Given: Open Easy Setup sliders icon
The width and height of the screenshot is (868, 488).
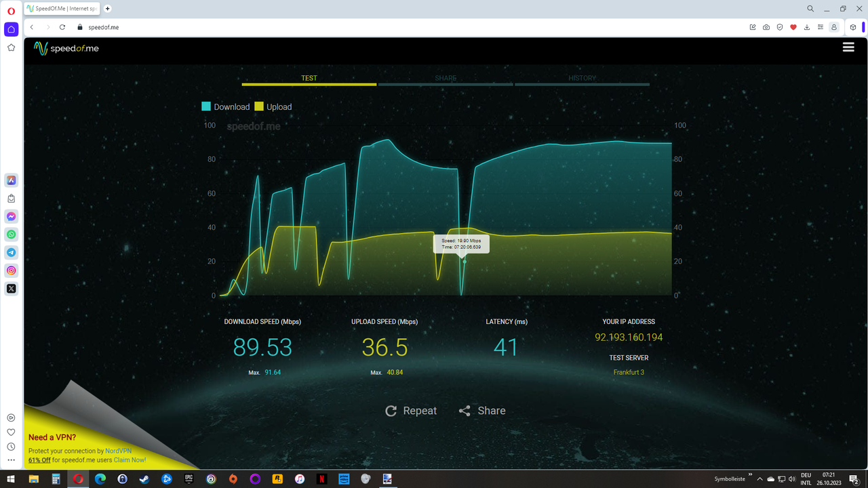Looking at the screenshot, I should [x=821, y=27].
